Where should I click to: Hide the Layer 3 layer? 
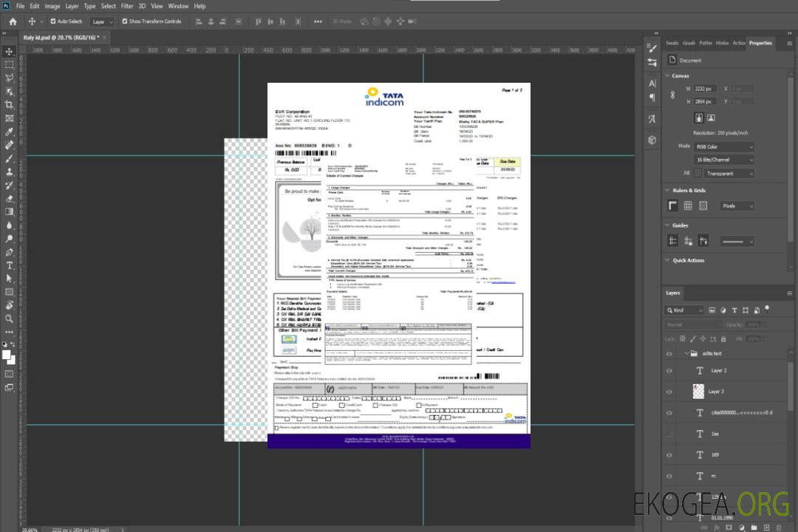click(x=669, y=392)
